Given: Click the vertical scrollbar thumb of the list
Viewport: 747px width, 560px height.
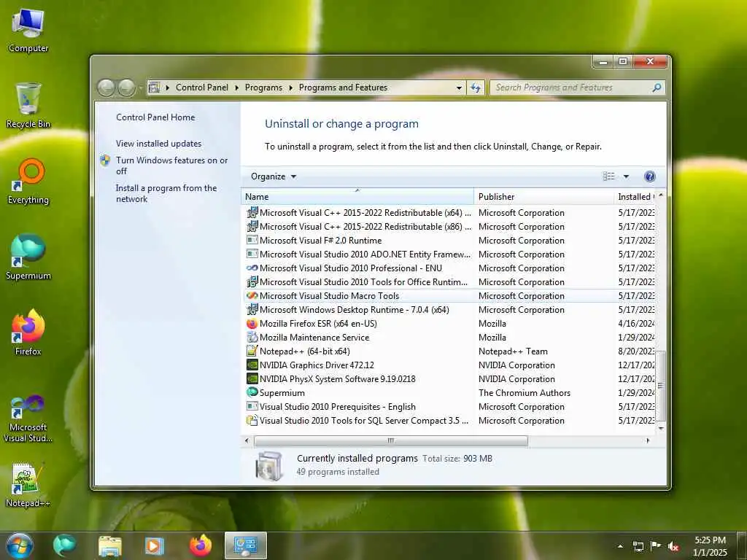Looking at the screenshot, I should click(660, 385).
